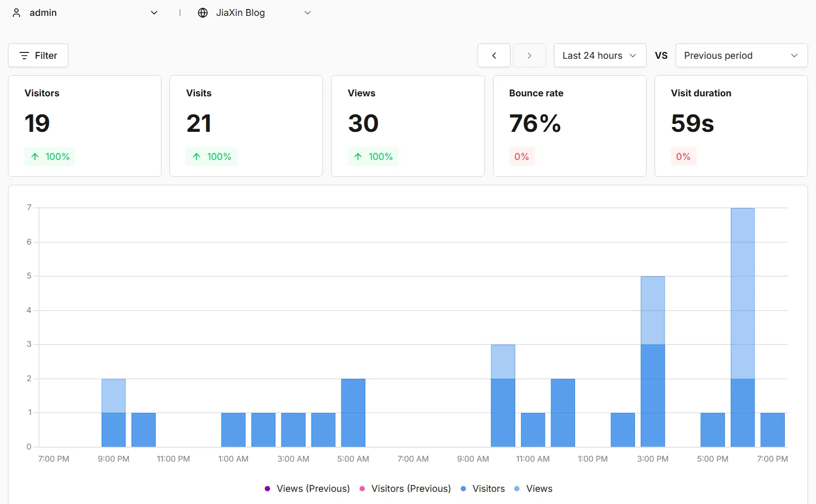
Task: Select the Visits metric card
Action: 246,126
